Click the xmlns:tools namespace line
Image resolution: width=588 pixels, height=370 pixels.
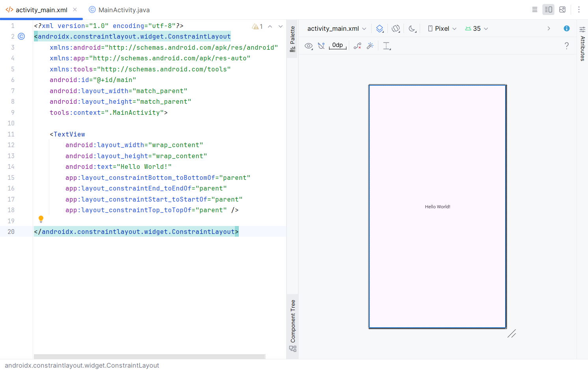coord(140,69)
